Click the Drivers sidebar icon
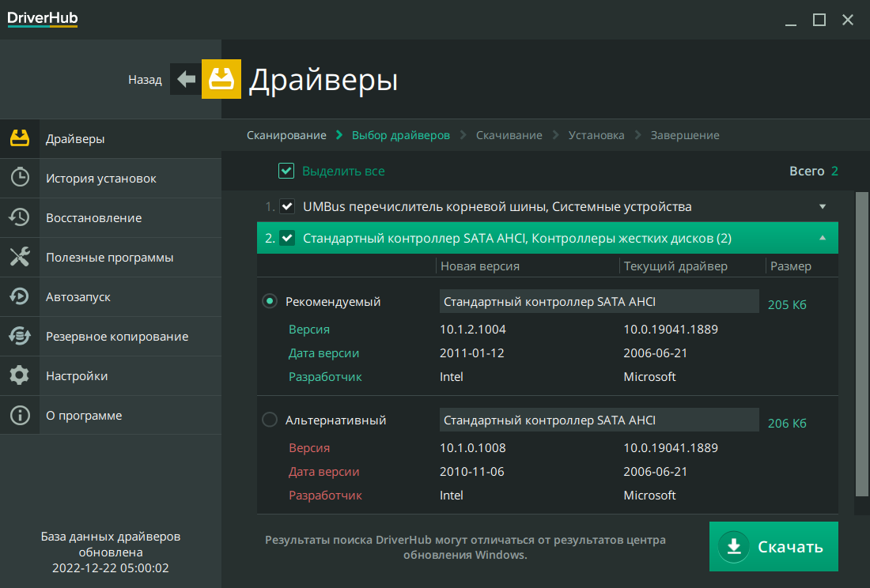The image size is (870, 588). pos(20,139)
